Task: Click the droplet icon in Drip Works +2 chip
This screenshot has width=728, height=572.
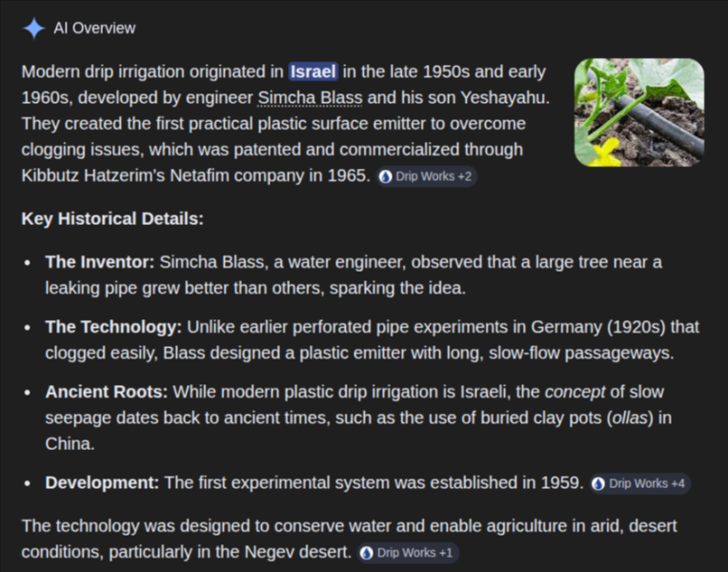Action: [x=385, y=176]
